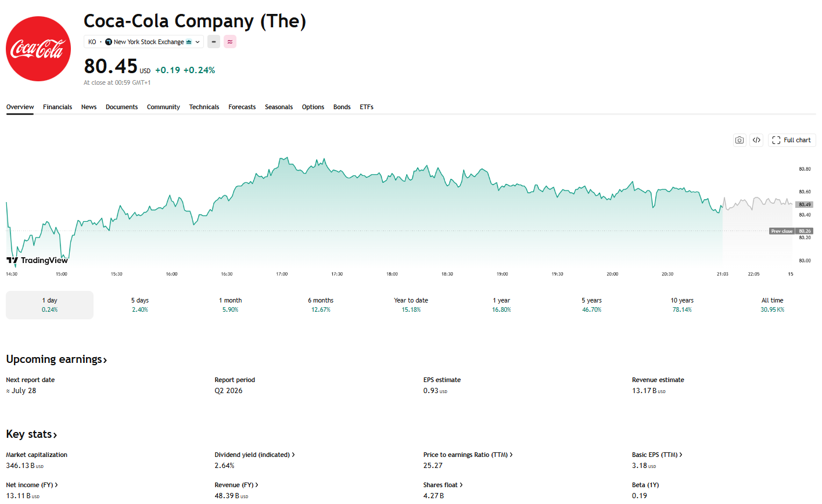Image resolution: width=822 pixels, height=504 pixels.
Task: Open the ETFs tab
Action: [x=367, y=107]
